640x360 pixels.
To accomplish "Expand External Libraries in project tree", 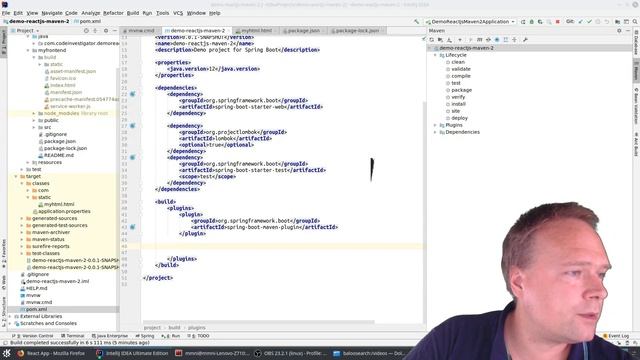I will click(10, 316).
